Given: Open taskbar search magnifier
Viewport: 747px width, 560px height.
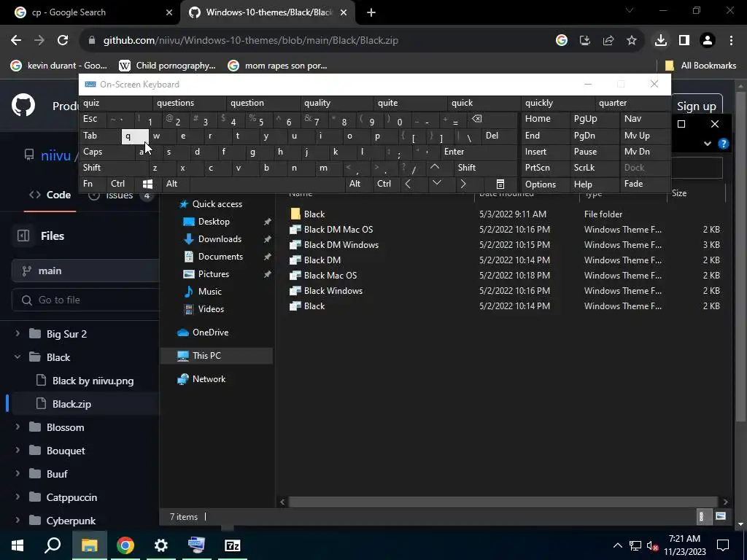Looking at the screenshot, I should 53,545.
